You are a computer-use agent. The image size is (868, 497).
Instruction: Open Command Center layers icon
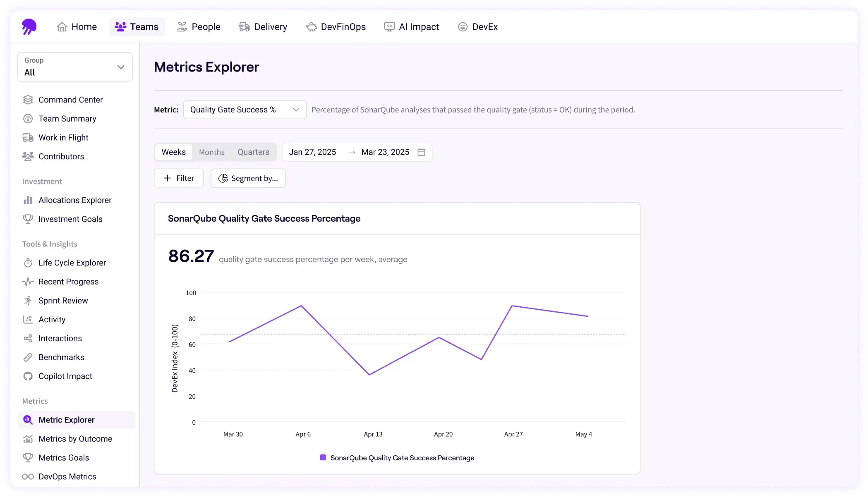[28, 100]
